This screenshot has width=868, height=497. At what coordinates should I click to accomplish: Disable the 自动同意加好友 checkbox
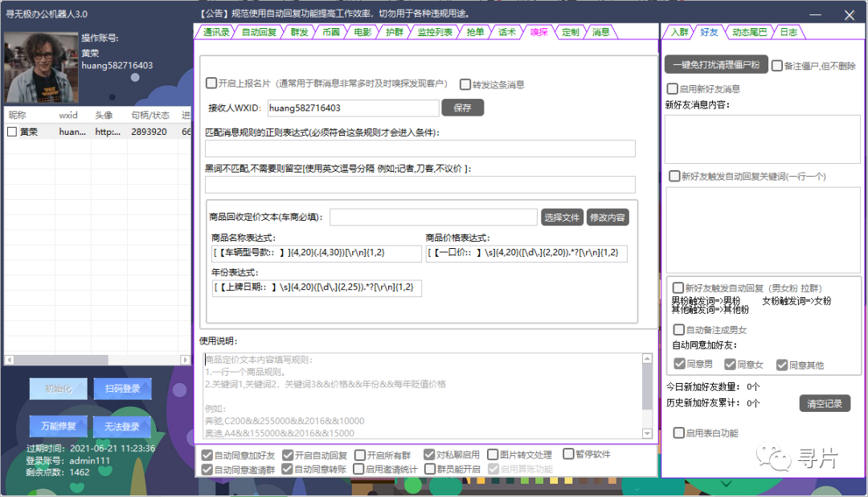click(x=208, y=454)
